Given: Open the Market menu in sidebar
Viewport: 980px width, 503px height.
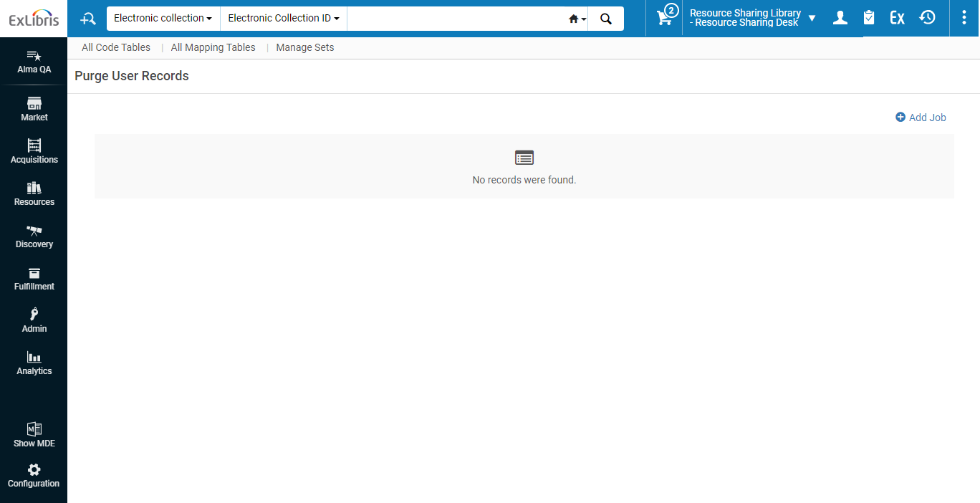Looking at the screenshot, I should 34,109.
